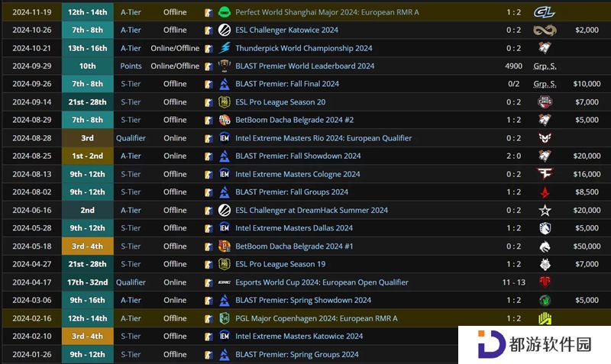Image resolution: width=611 pixels, height=364 pixels.
Task: Click the '3rd' placement cell for 2024-08-28
Action: [87, 138]
